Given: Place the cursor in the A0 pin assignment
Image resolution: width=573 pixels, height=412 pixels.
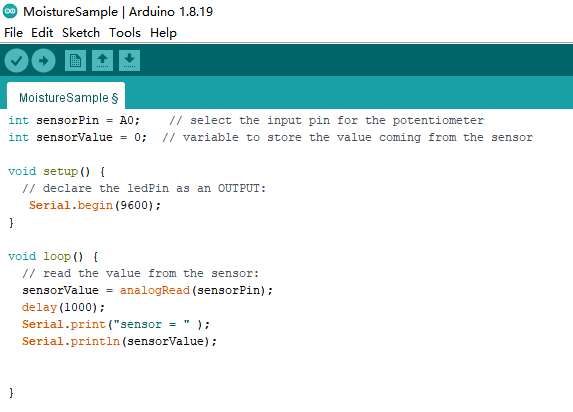Looking at the screenshot, I should [127, 120].
